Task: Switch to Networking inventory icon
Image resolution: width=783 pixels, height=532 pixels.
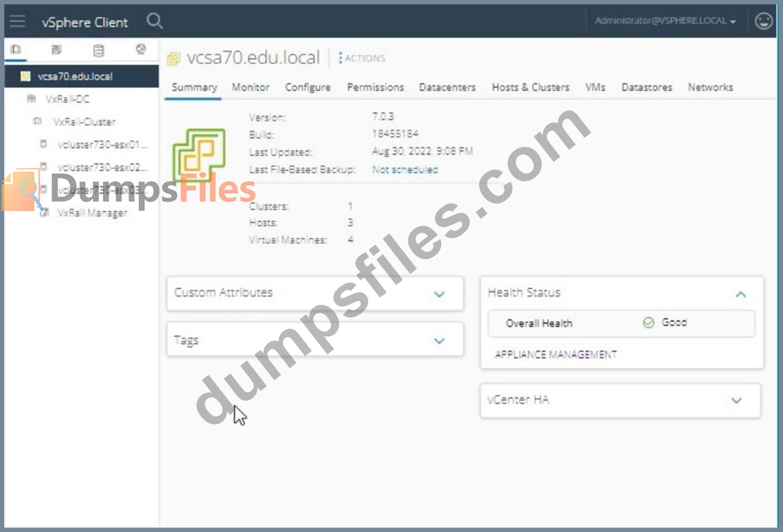Action: point(140,50)
